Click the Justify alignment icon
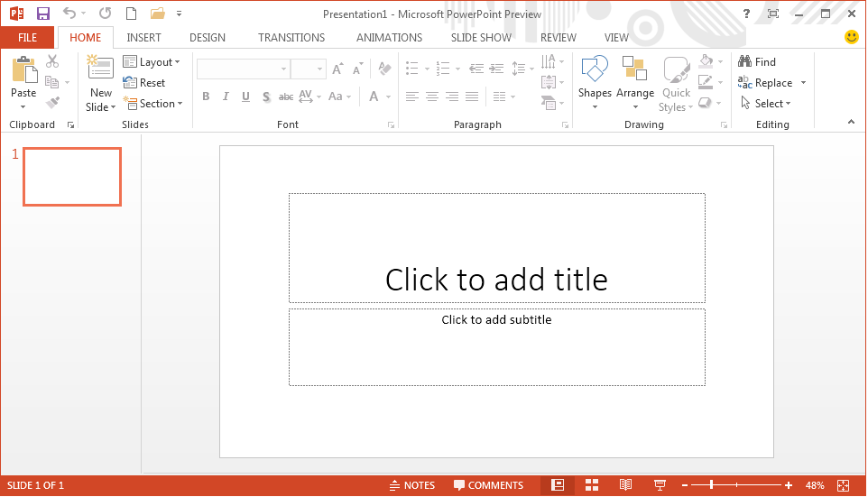This screenshot has width=868, height=497. pos(472,97)
